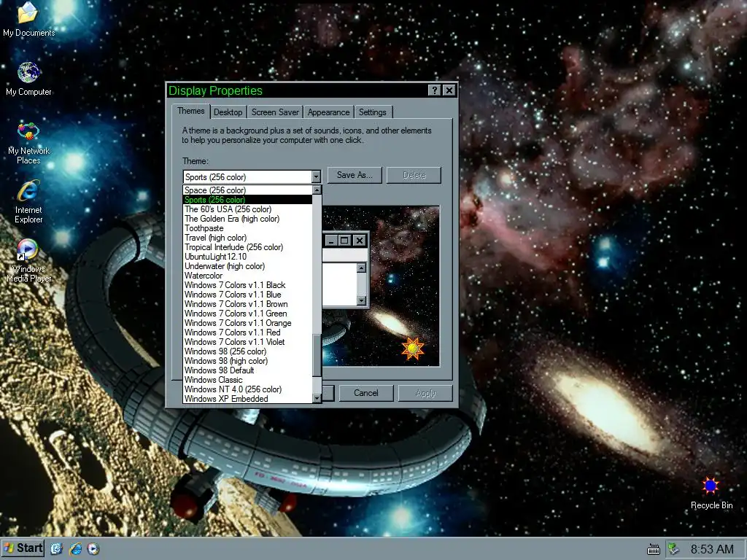Screen dimensions: 747x560
Task: Click the keyboard icon in system tray
Action: (654, 550)
